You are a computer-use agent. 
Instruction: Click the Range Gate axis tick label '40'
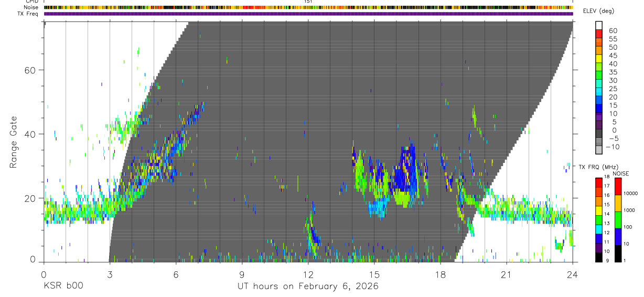click(29, 134)
